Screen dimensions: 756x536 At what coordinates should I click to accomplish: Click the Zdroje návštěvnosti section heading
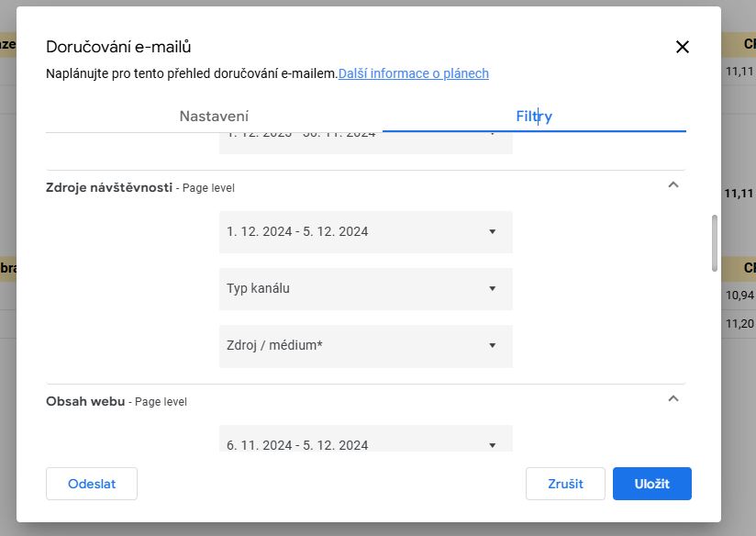tap(109, 187)
